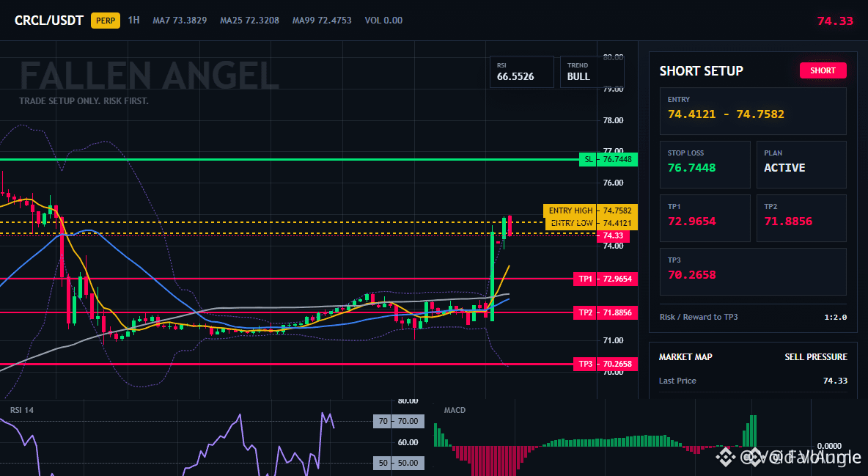Viewport: 868px width, 476px height.
Task: Click the PLAN ACTIVE card
Action: click(801, 164)
